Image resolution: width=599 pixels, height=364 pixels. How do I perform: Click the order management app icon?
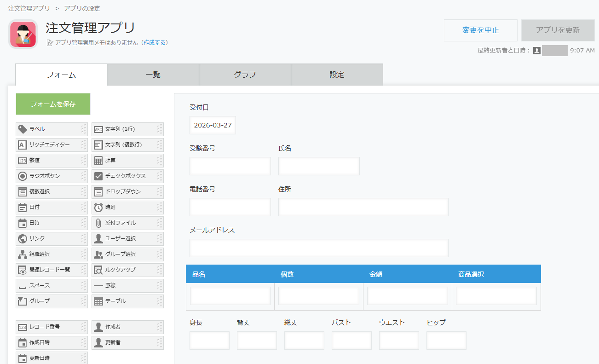coord(23,35)
